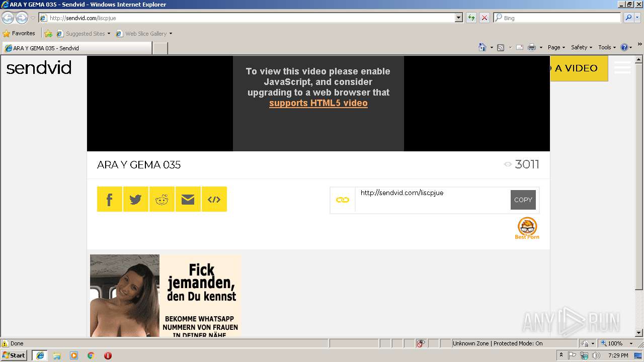Image resolution: width=644 pixels, height=362 pixels.
Task: Open the hamburger menu on sendvid
Action: [x=622, y=68]
